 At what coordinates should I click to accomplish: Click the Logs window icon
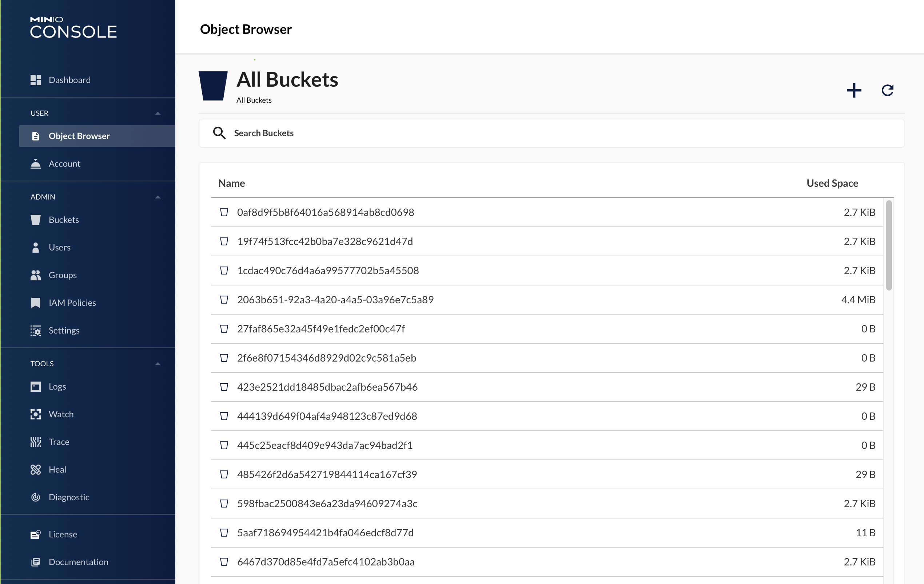(36, 386)
